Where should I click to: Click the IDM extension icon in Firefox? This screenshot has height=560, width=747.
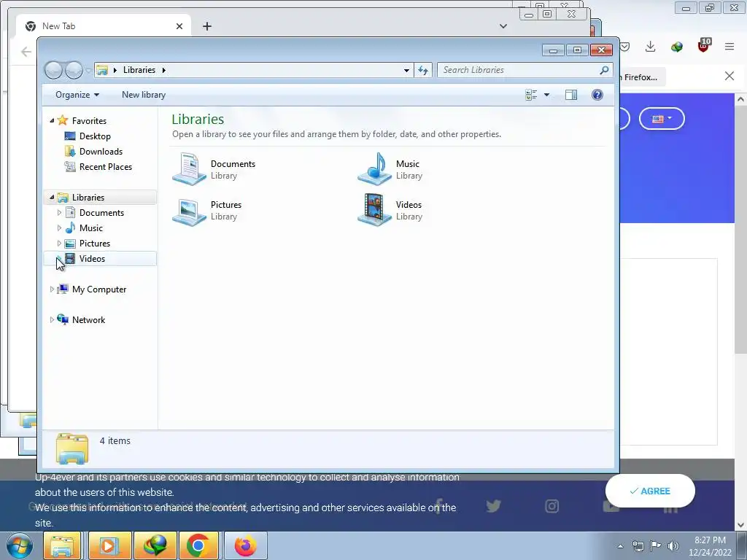(676, 47)
